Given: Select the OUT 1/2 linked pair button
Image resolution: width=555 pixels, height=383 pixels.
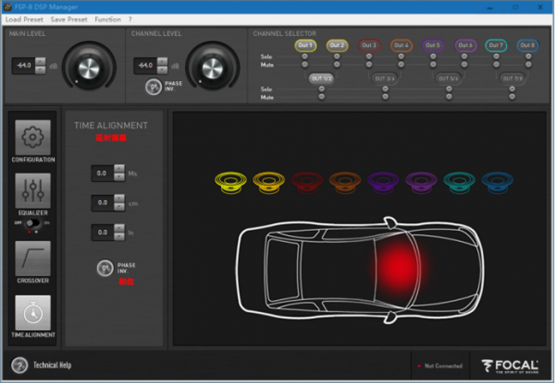Looking at the screenshot, I should pyautogui.click(x=321, y=78).
